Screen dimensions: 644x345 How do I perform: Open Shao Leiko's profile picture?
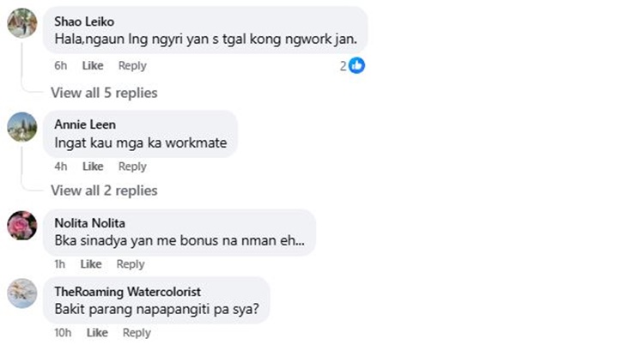pyautogui.click(x=22, y=23)
